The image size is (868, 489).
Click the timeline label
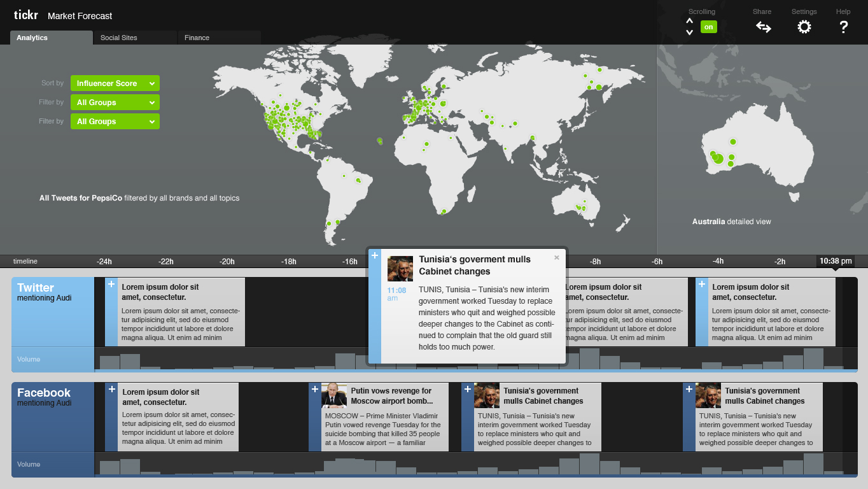point(25,261)
